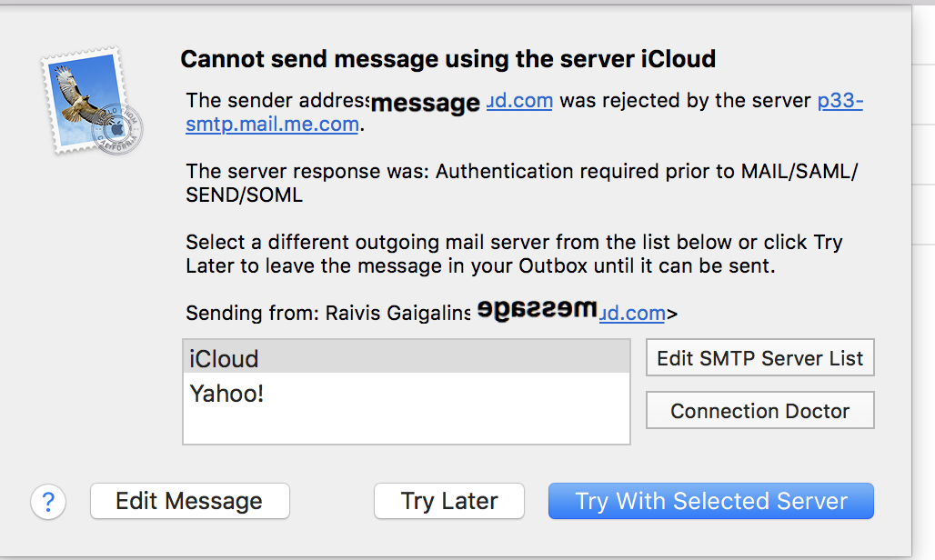Click the hawk image on the Mail stamp

[x=80, y=96]
